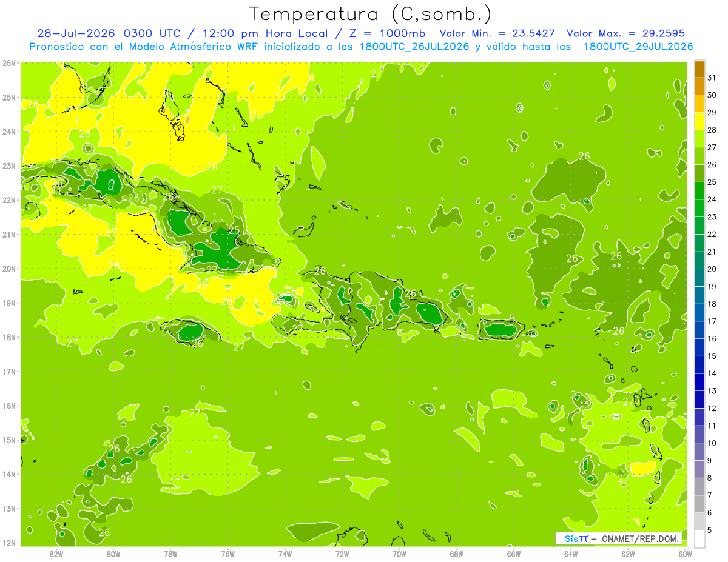Click the 'Valor Min. = 23.5427' value
The image size is (728, 562).
click(497, 33)
